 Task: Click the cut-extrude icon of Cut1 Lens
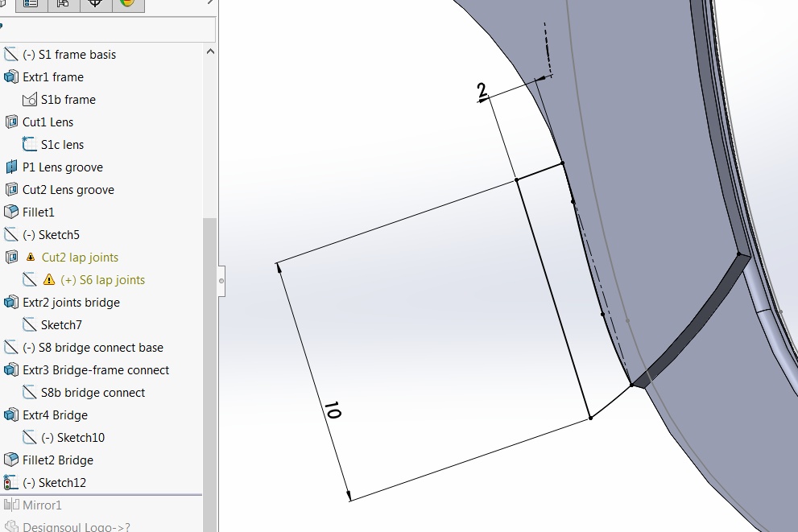point(10,122)
